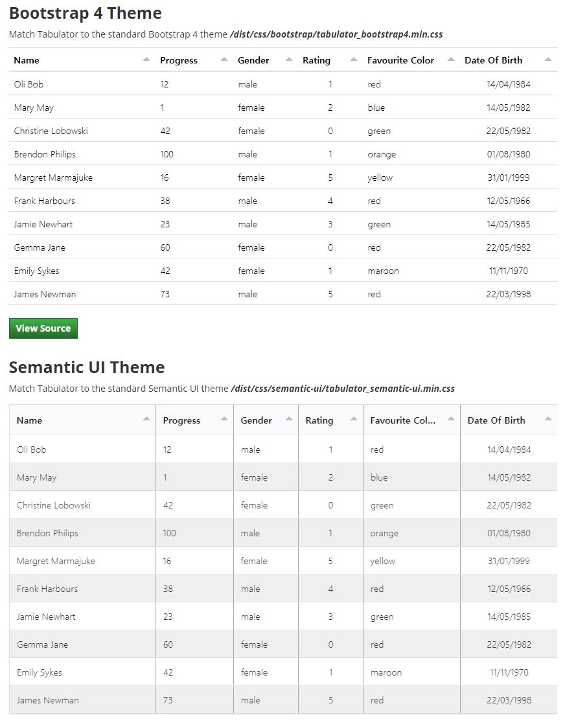Sort Semantic UI table by Date Of Birth arrow
The height and width of the screenshot is (728, 565).
548,419
